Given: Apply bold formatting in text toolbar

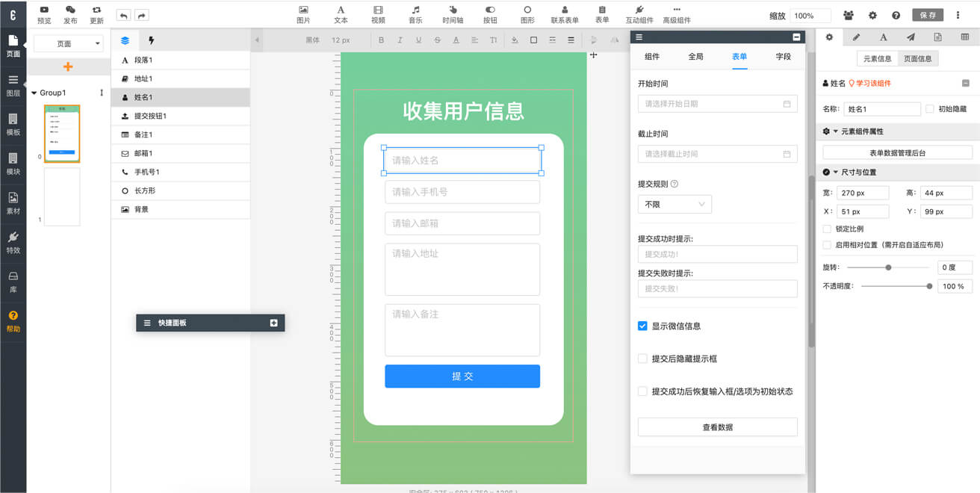Looking at the screenshot, I should tap(381, 40).
